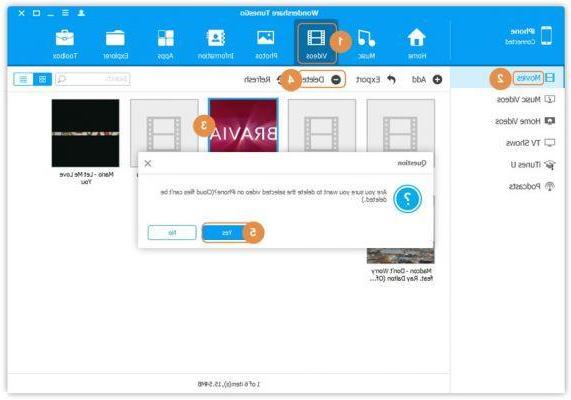Viewport: 571px width, 400px height.
Task: Select Movies in the sidebar
Action: (x=507, y=78)
